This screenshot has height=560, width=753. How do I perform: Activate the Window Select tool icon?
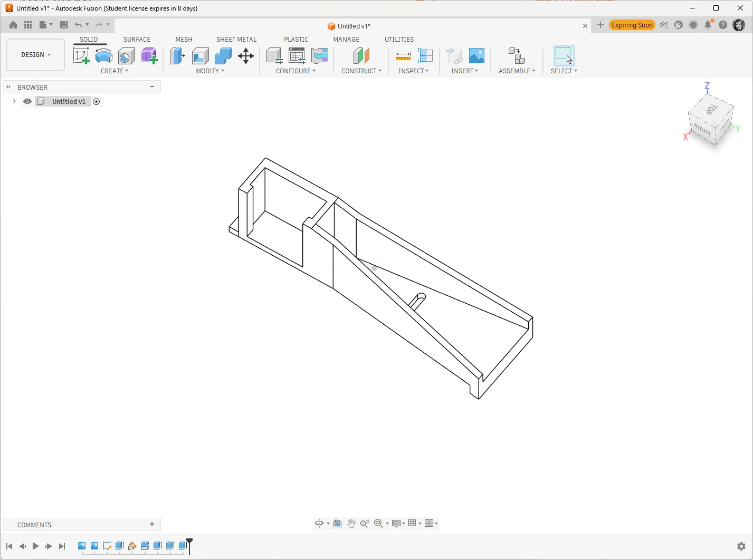[564, 56]
